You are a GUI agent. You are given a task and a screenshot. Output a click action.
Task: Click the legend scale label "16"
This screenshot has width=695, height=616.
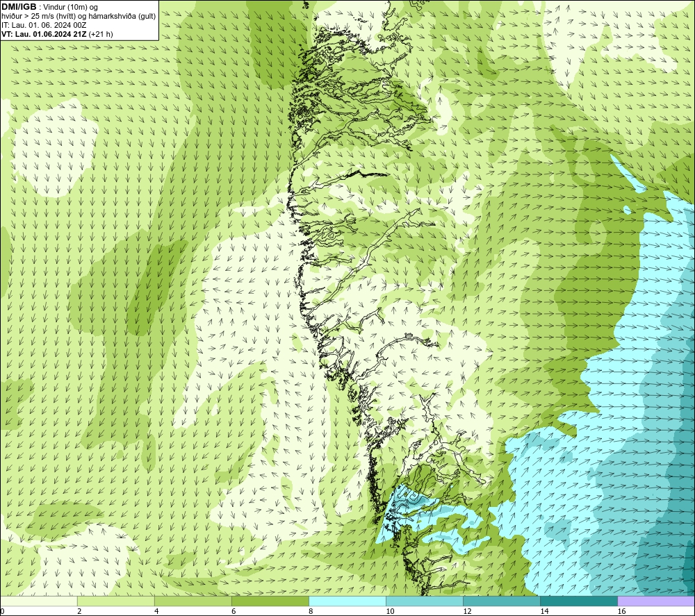click(621, 611)
